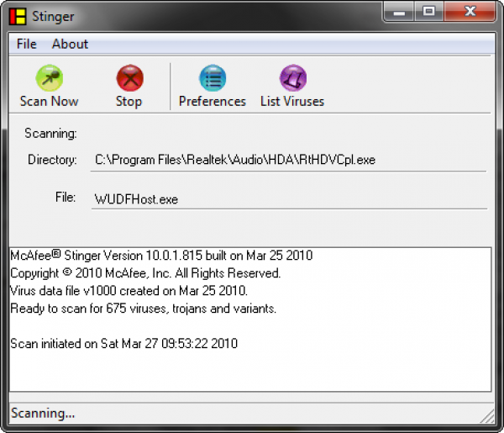Close the Stinger window
This screenshot has width=504, height=433.
(x=470, y=13)
